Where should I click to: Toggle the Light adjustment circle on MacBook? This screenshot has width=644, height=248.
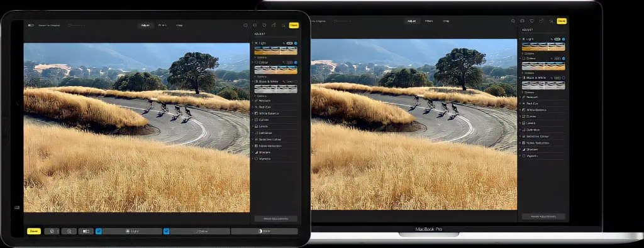(x=563, y=40)
